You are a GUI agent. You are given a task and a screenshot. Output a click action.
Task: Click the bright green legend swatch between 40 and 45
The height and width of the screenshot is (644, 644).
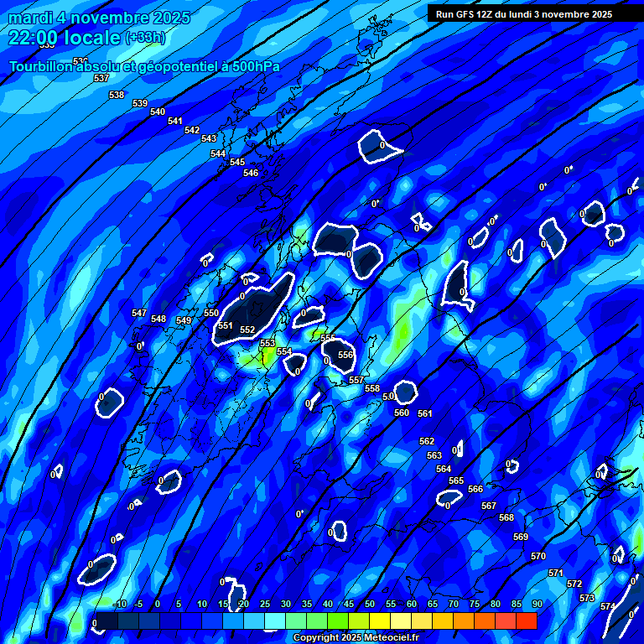(338, 621)
